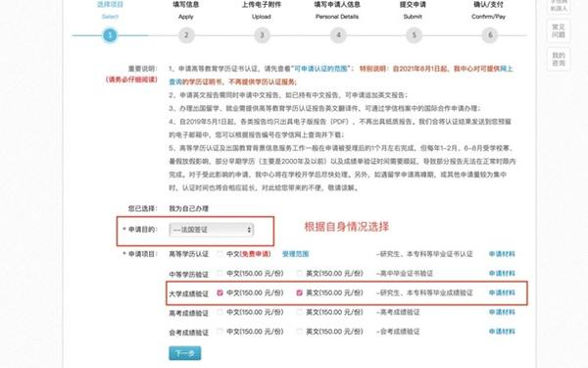Viewport: 588px width, 368px height.
Task: Click step 4 circle for Personal Details
Action: (338, 35)
